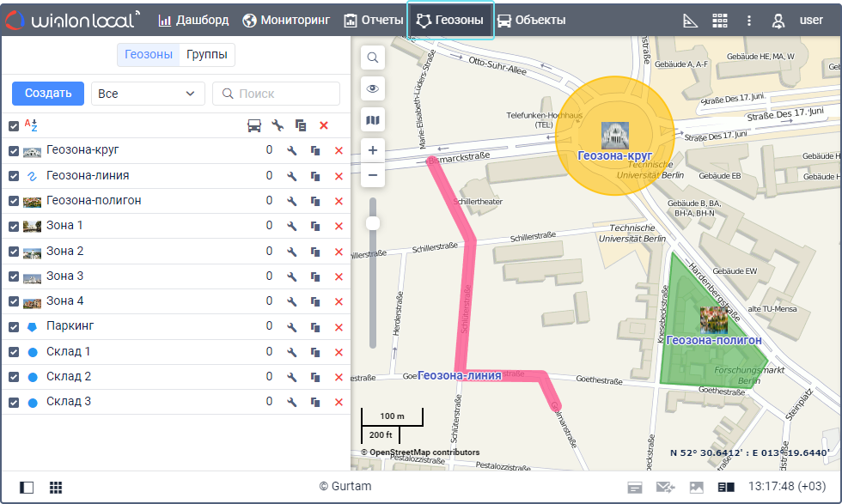This screenshot has width=842, height=504.
Task: Open the apps grid icon in header
Action: point(720,21)
